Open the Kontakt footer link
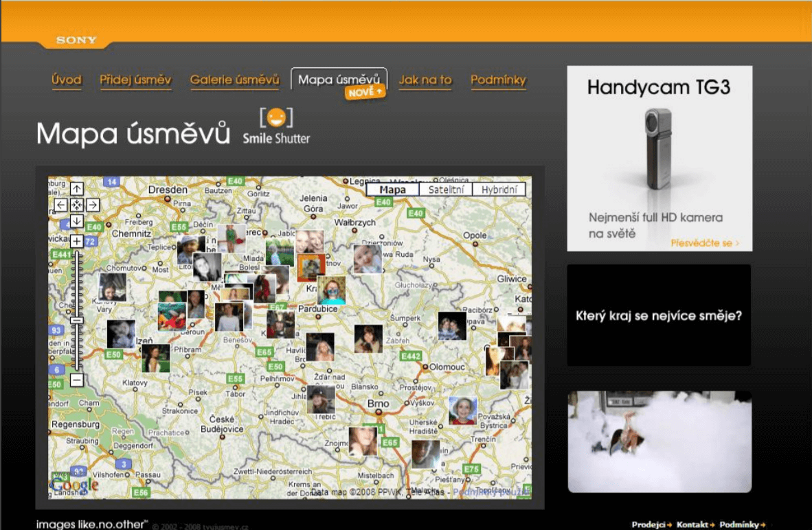812x530 pixels. 695,525
